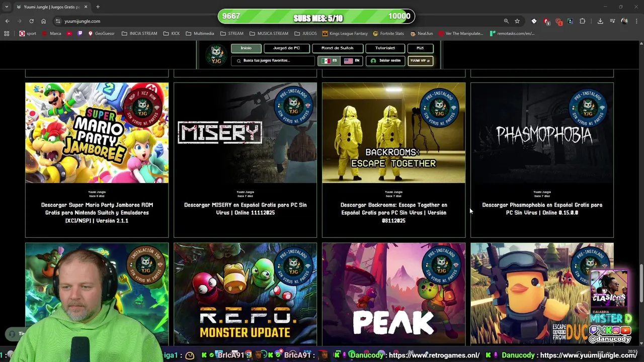
Task: Click 'Descargar Backrooms: Escape Together' title link
Action: 394,213
